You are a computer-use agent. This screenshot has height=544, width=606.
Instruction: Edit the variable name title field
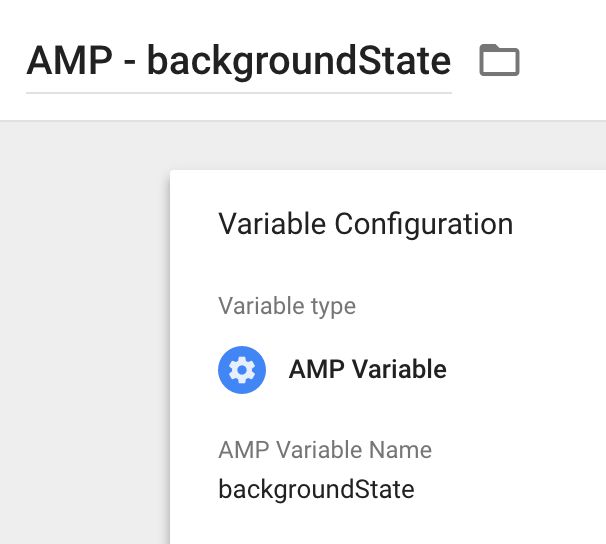(239, 62)
